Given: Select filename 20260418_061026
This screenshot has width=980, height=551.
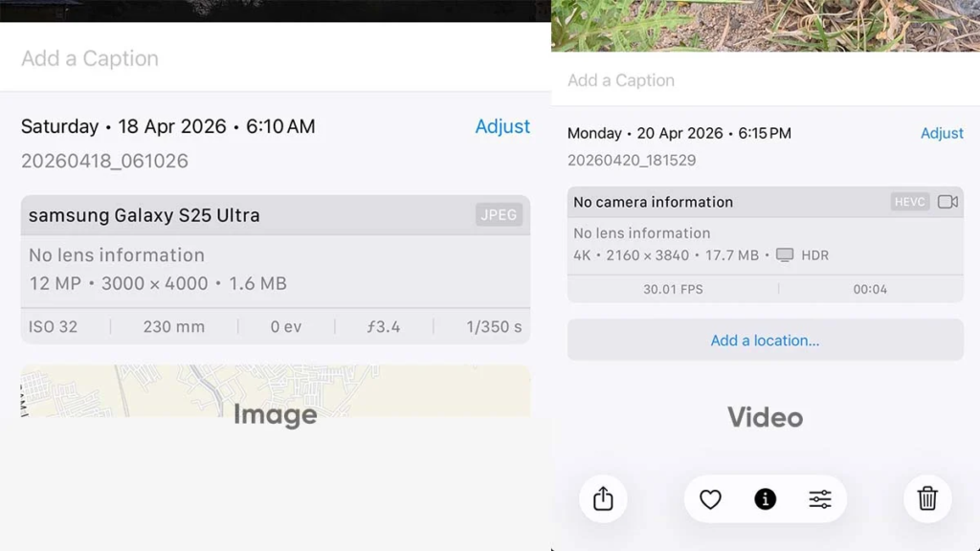Looking at the screenshot, I should pos(105,161).
